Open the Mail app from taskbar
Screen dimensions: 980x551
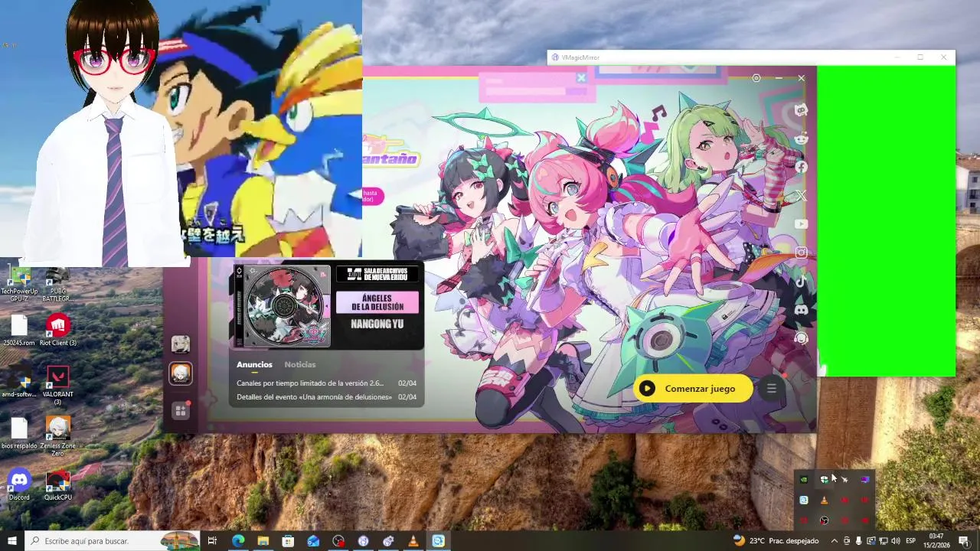pyautogui.click(x=313, y=541)
